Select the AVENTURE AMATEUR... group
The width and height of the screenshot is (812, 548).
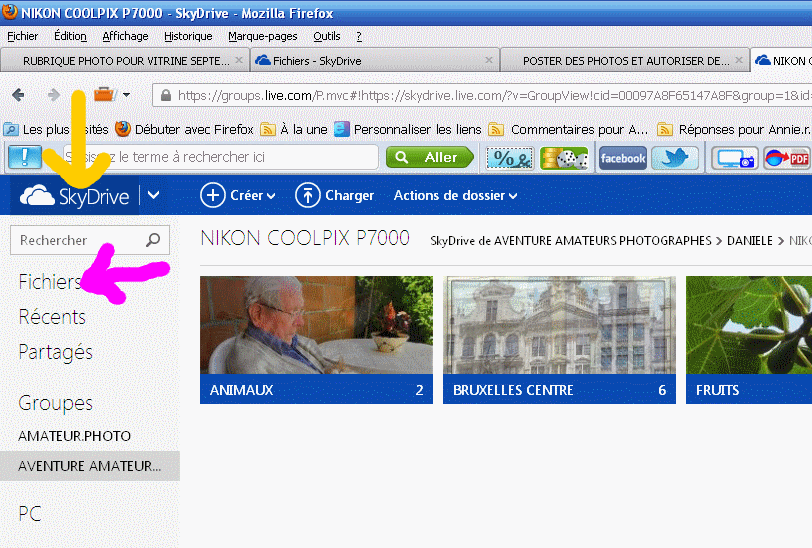(x=90, y=466)
